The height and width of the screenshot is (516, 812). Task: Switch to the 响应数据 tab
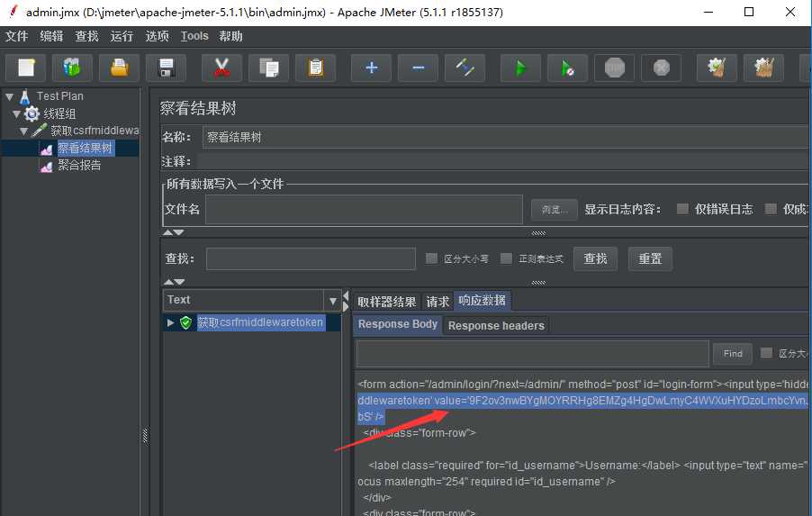(483, 301)
